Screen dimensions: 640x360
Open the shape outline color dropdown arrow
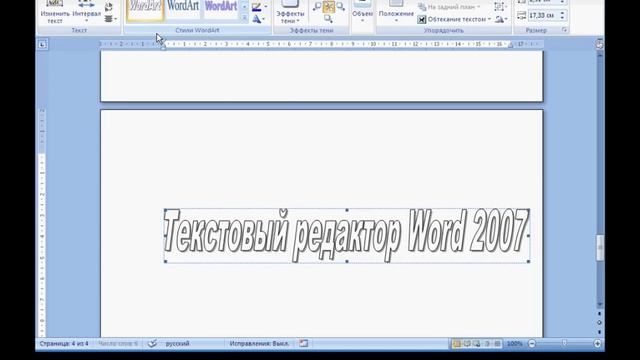coord(266,7)
